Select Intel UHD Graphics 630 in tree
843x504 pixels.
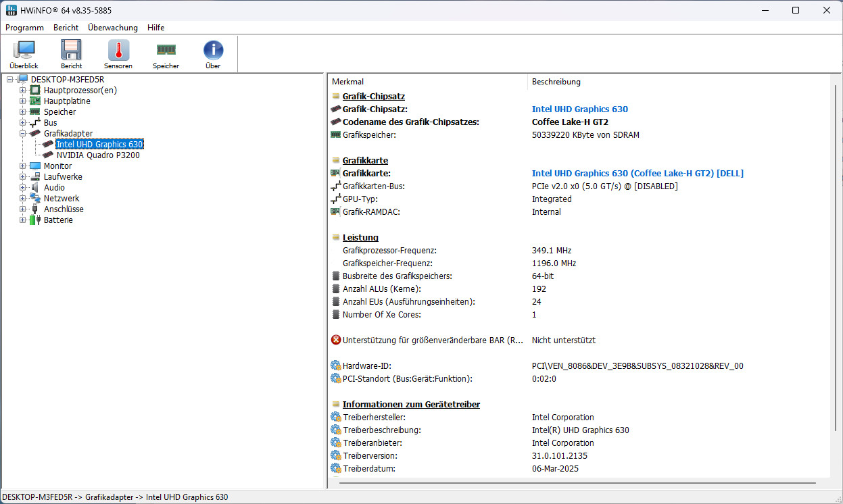pyautogui.click(x=100, y=145)
